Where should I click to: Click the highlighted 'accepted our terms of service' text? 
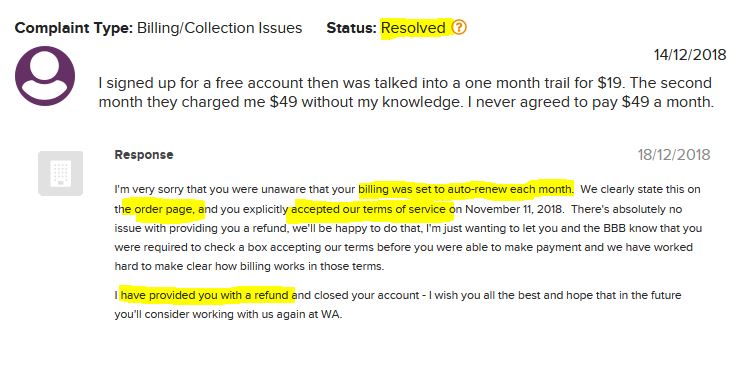click(x=369, y=209)
